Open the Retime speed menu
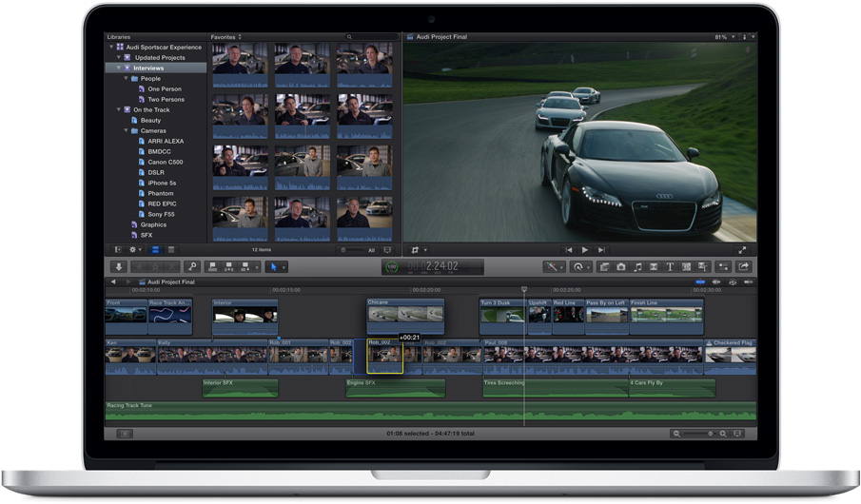The height and width of the screenshot is (504, 861). (580, 267)
